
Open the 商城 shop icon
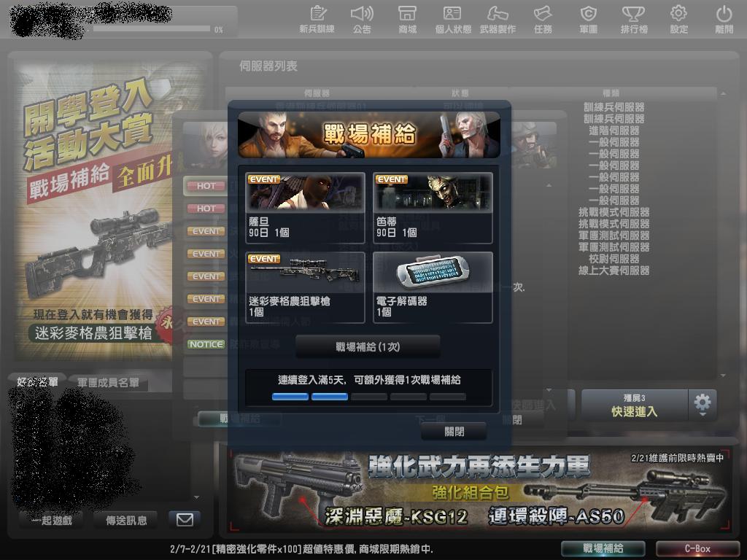click(x=407, y=19)
